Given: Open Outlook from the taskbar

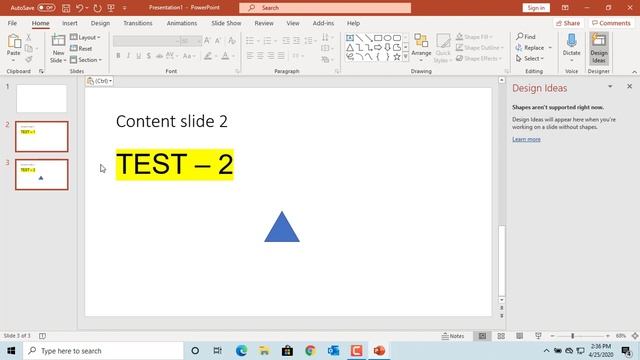Looking at the screenshot, I should point(333,351).
